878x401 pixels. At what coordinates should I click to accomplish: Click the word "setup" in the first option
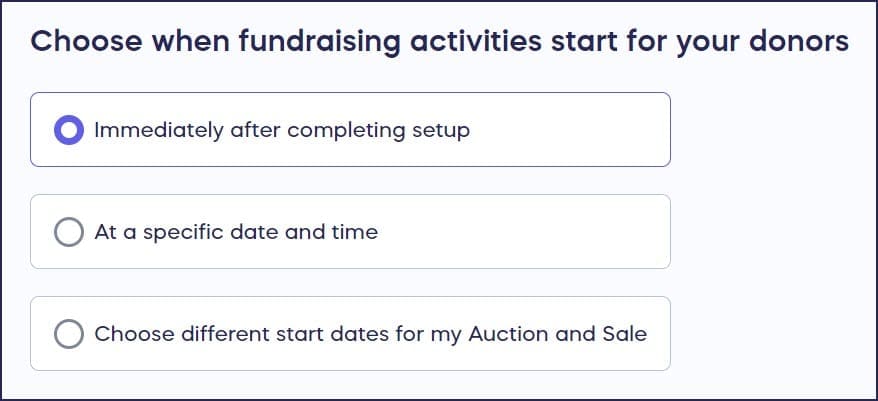(441, 131)
